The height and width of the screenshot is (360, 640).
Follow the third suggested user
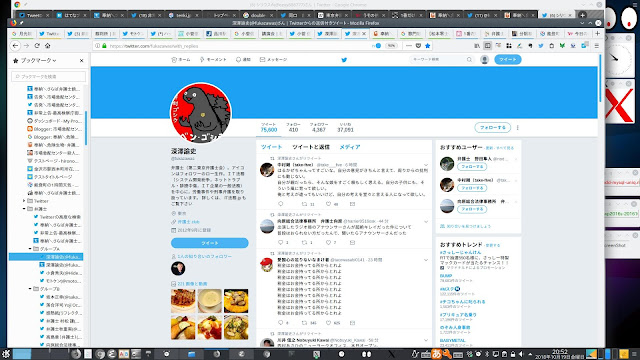coord(472,209)
